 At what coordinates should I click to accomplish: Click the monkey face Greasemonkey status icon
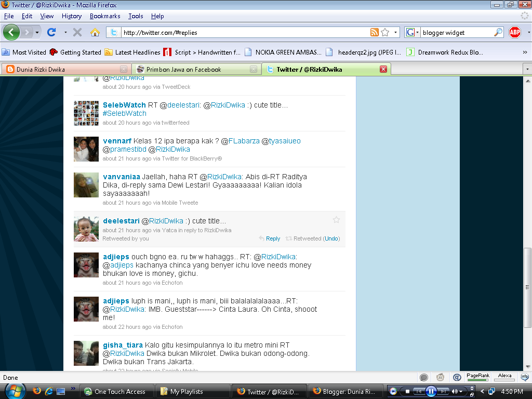440,377
